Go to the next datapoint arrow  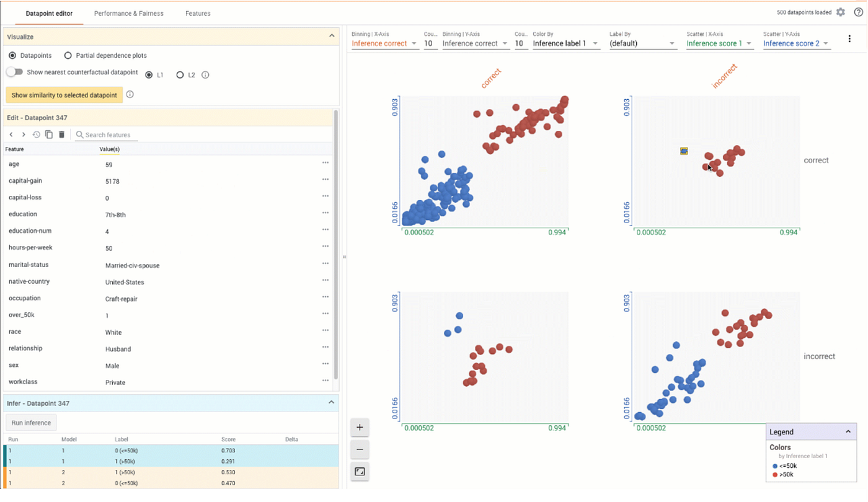click(24, 134)
